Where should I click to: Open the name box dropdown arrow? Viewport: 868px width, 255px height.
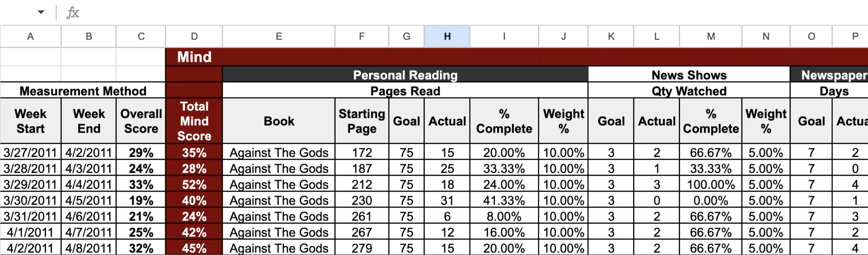41,12
